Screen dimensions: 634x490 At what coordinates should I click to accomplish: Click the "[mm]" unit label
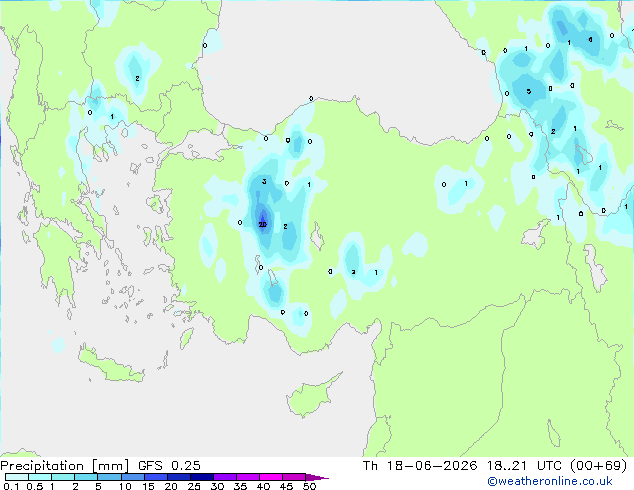pyautogui.click(x=111, y=466)
